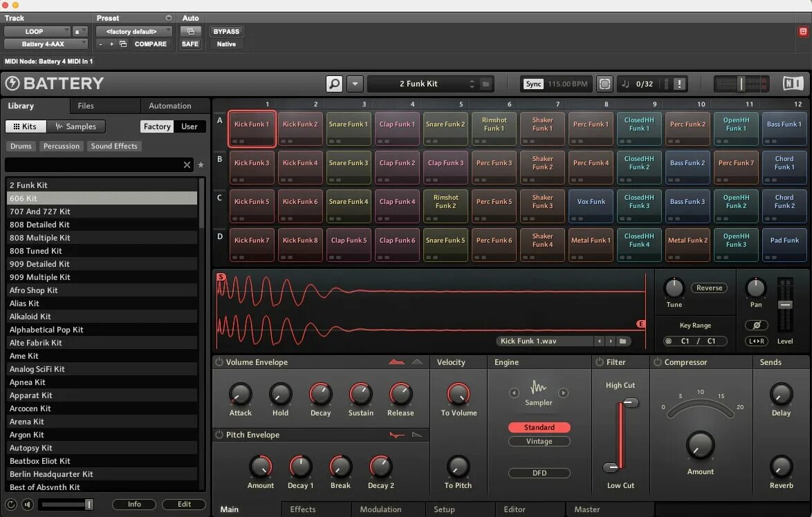Screen dimensions: 812x517
Task: Go to previous sample arrow in waveform
Action: [599, 341]
